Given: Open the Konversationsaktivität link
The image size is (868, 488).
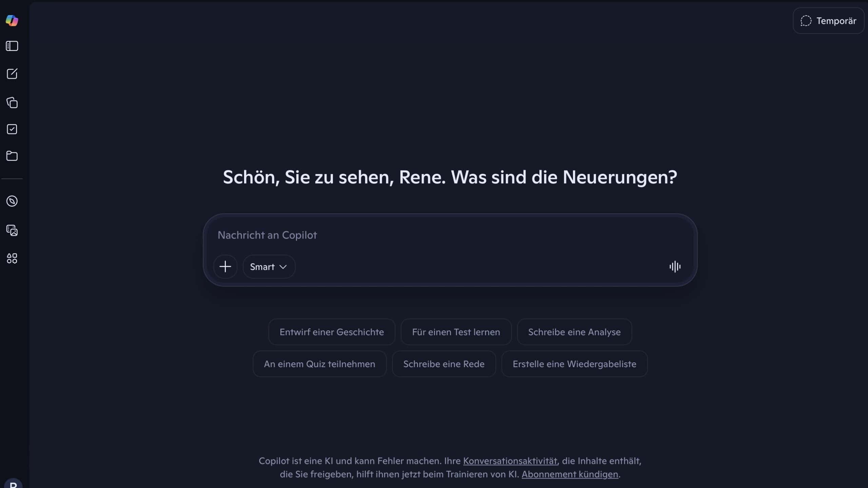Looking at the screenshot, I should 510,461.
